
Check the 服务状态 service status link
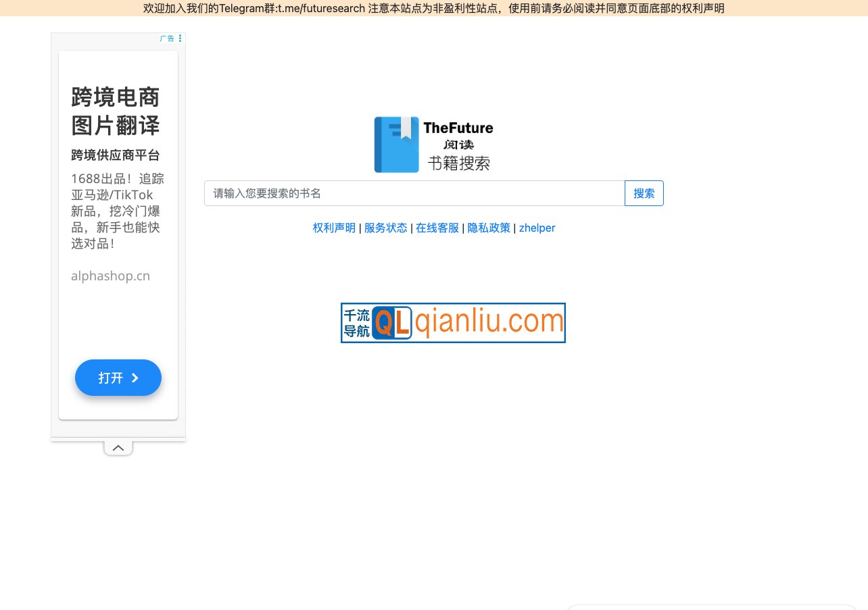[386, 228]
